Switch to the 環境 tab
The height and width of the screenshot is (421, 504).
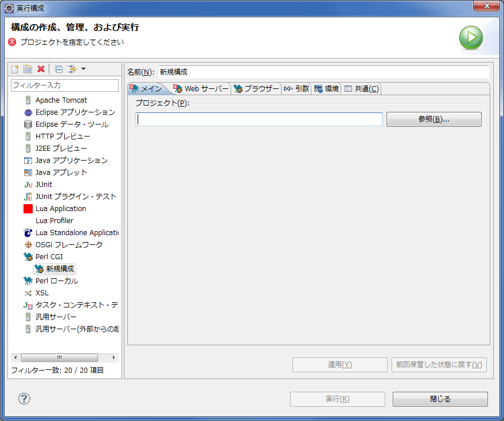tap(327, 89)
